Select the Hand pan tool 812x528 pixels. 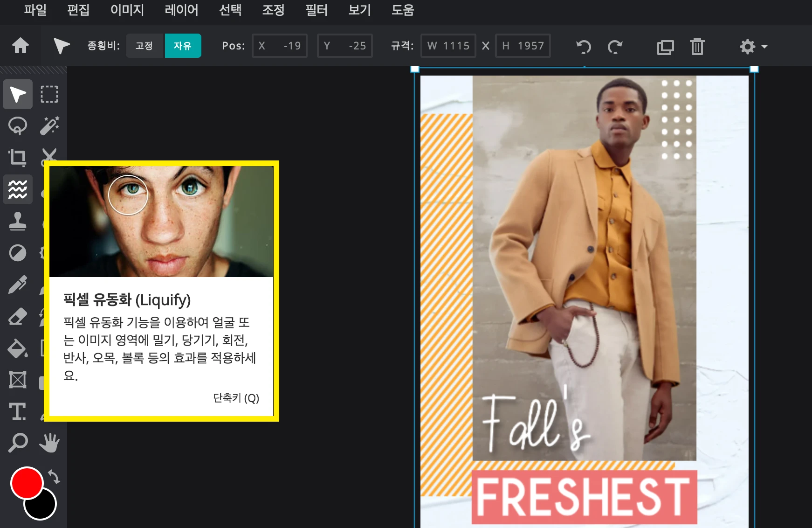click(49, 443)
